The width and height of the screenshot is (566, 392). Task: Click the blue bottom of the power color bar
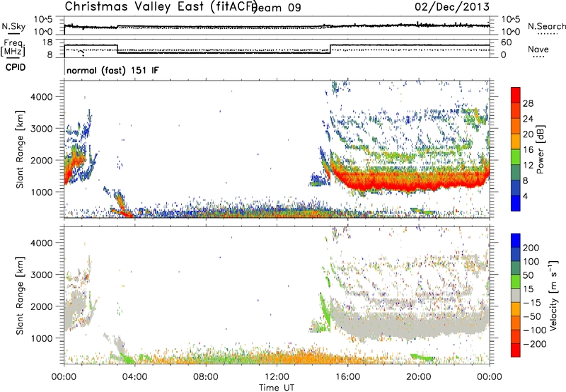pos(516,203)
